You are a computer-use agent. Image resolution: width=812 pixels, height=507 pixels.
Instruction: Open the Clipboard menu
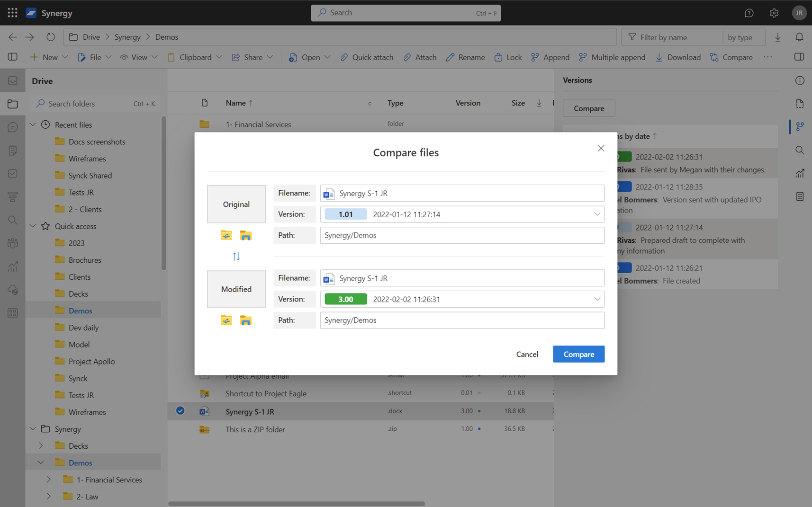point(195,57)
